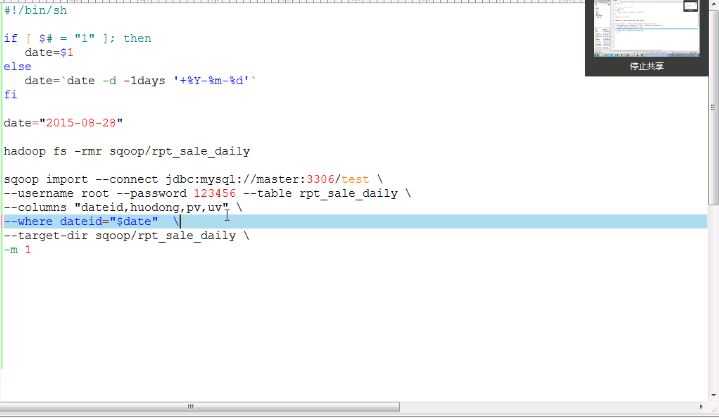The width and height of the screenshot is (719, 418).
Task: Click the '--username root --password' line
Action: tap(207, 193)
